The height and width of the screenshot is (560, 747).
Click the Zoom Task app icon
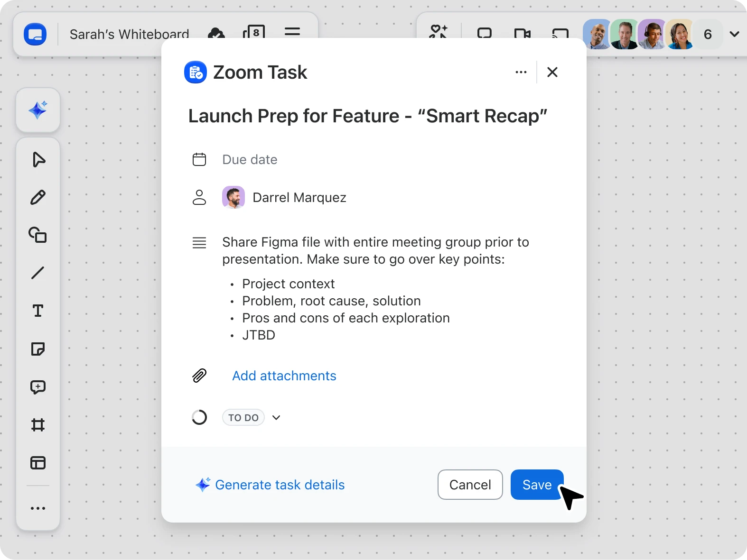point(196,72)
